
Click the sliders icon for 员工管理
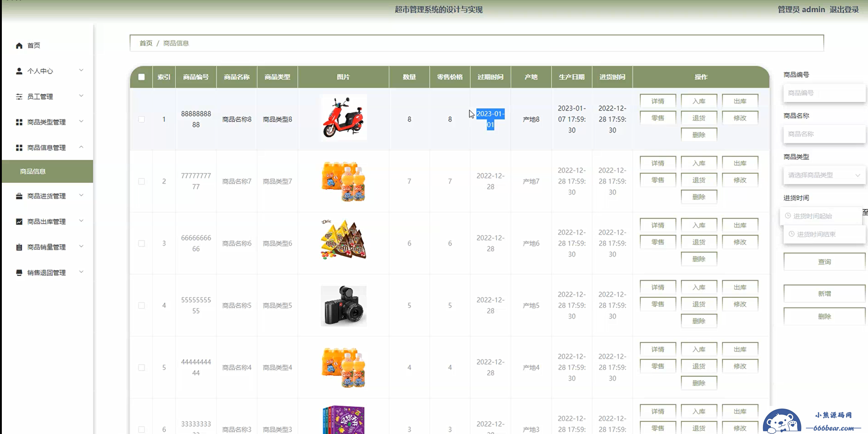point(19,97)
